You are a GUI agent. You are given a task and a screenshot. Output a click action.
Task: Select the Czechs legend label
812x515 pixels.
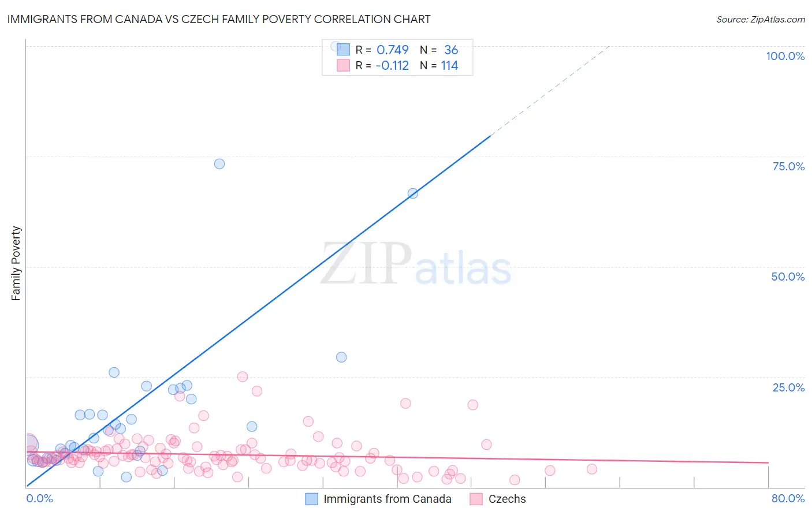(x=507, y=499)
